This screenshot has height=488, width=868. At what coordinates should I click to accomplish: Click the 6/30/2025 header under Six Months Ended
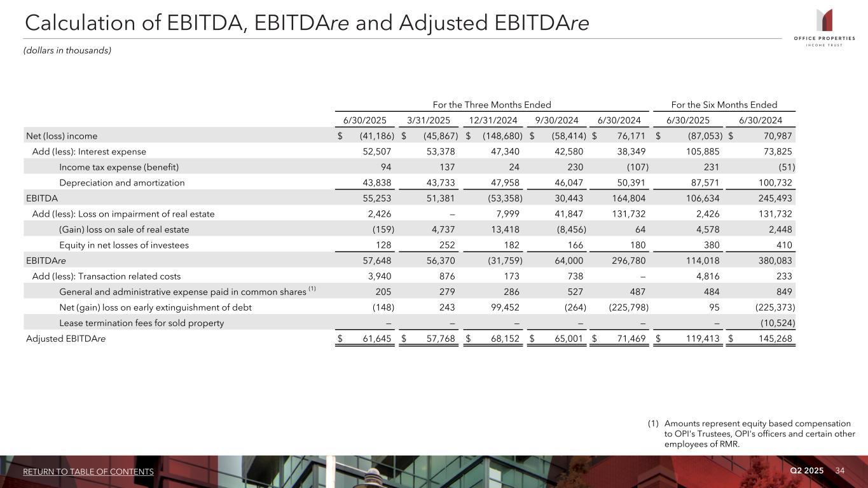[x=689, y=120]
